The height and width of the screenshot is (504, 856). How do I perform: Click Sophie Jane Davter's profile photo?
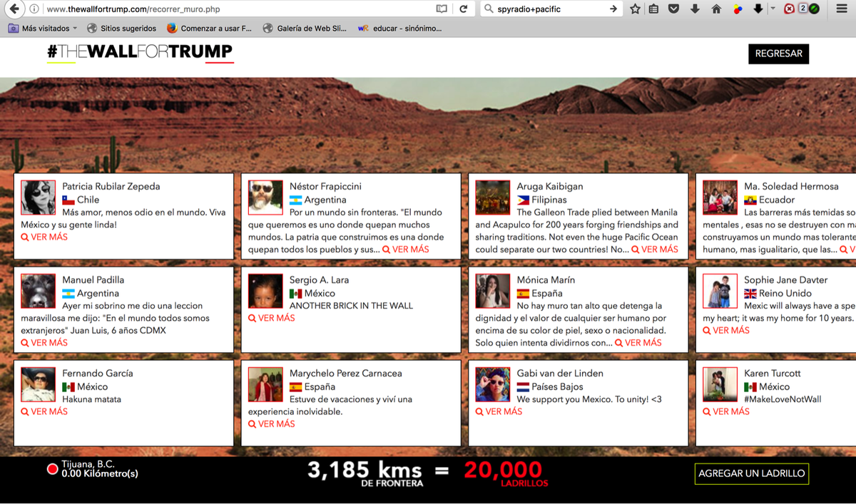[x=720, y=291]
